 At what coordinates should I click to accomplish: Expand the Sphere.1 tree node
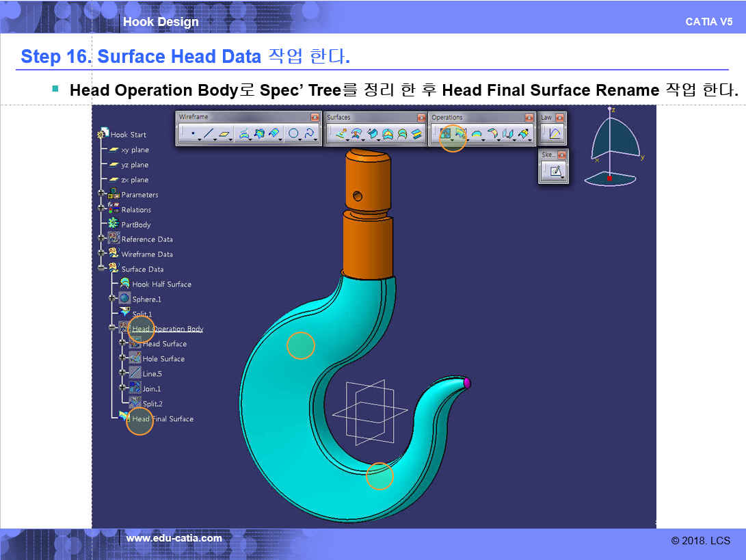coord(113,299)
